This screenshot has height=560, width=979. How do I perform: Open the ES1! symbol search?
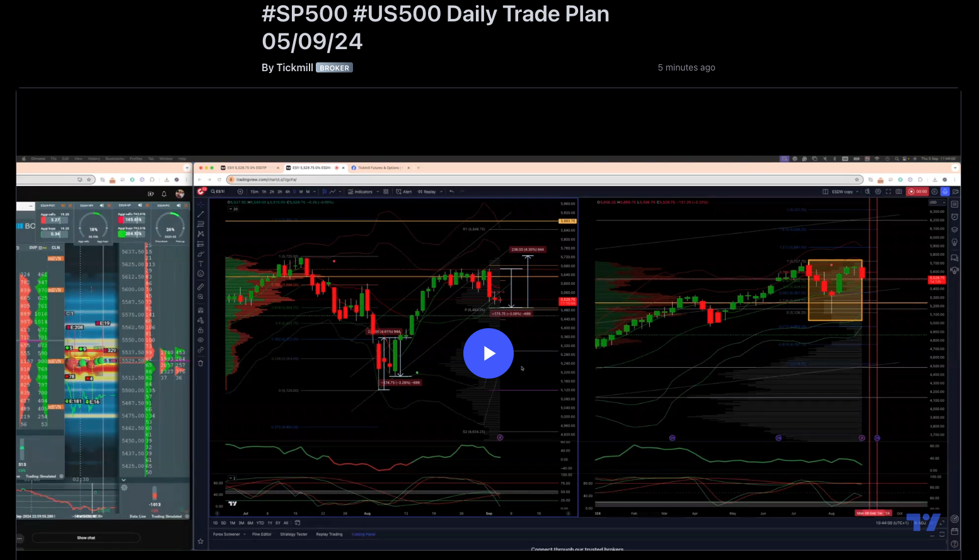(x=217, y=191)
